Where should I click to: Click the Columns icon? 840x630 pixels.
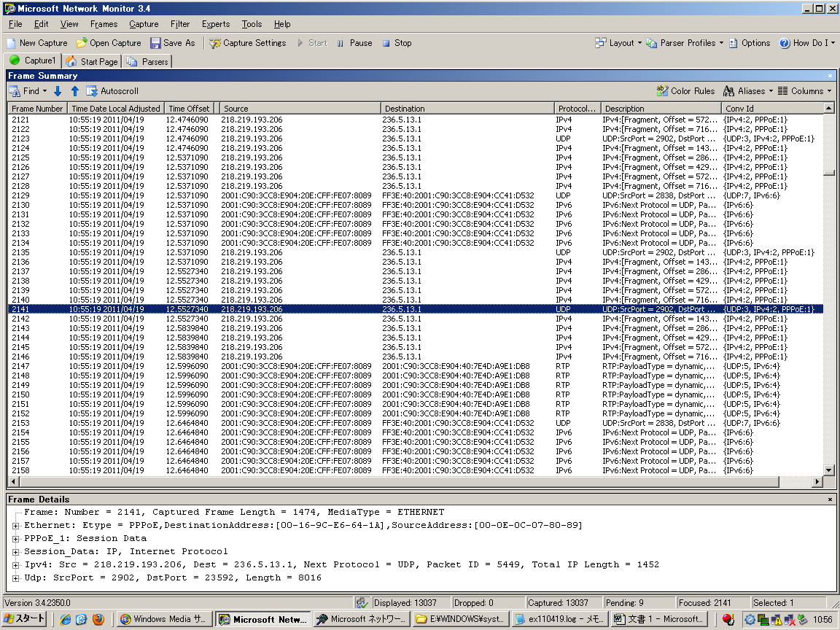(x=782, y=92)
